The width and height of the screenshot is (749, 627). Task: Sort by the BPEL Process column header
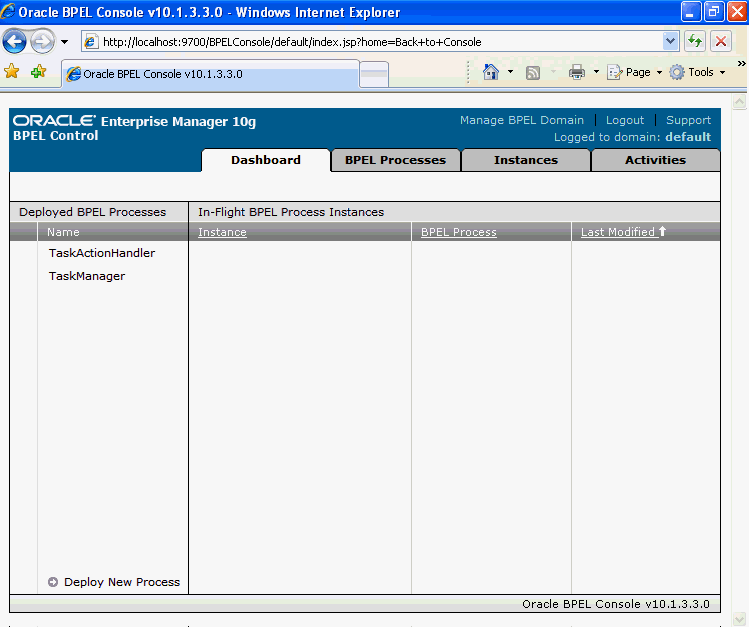pyautogui.click(x=459, y=232)
